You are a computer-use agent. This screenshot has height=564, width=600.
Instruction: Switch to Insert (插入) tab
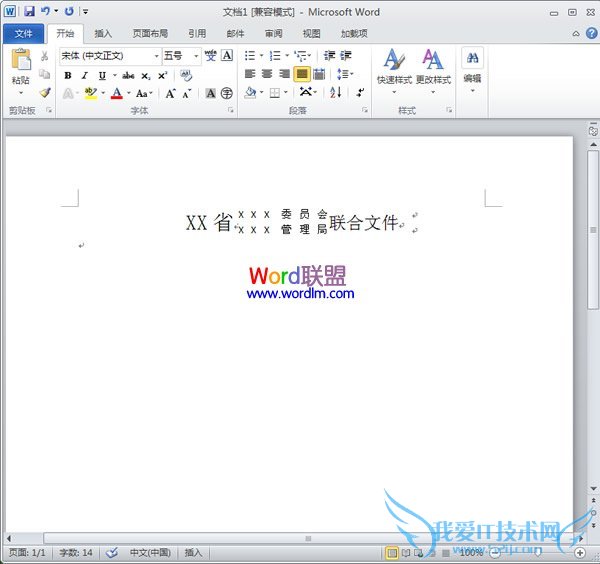(x=103, y=34)
